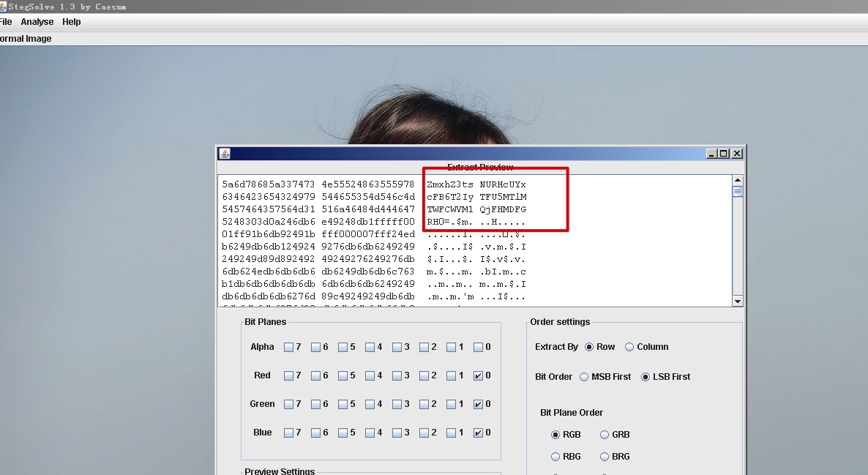868x475 pixels.
Task: Choose LSB First bit order
Action: tap(646, 377)
